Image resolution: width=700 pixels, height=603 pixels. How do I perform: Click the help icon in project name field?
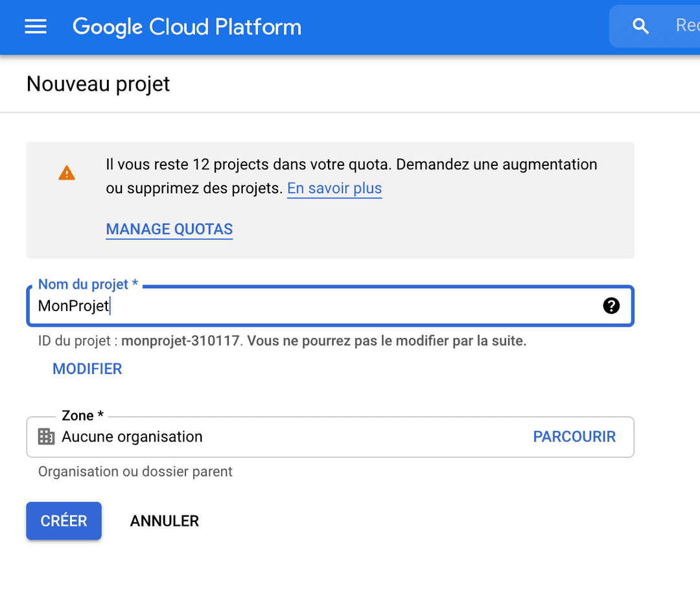point(611,306)
